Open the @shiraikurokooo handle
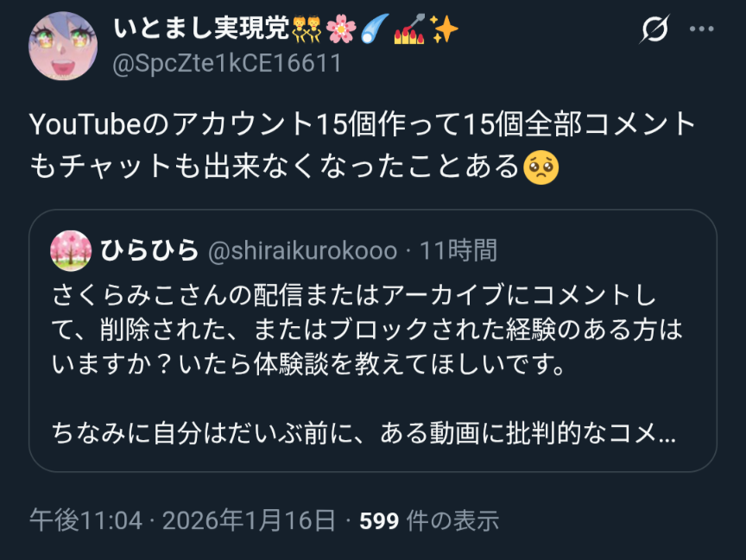Screen dimensions: 746x560 [x=302, y=250]
